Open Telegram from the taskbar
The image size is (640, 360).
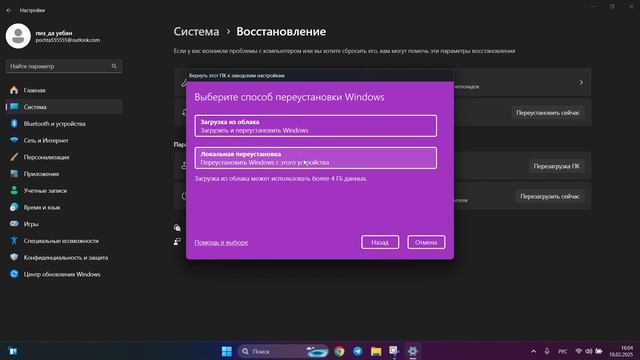coord(358,351)
